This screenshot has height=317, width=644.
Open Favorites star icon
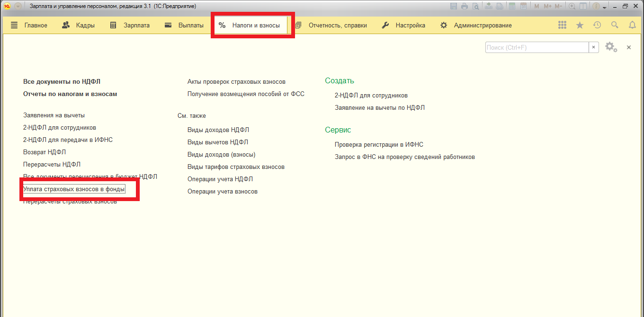580,25
